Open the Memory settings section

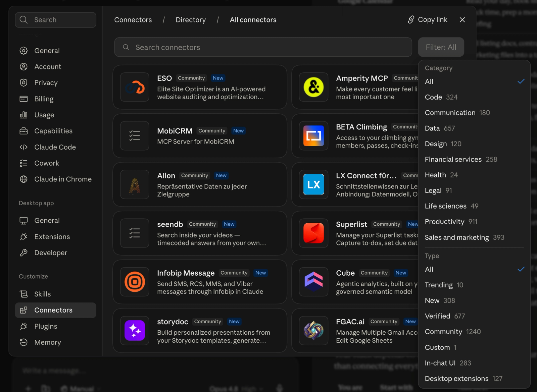56,342
